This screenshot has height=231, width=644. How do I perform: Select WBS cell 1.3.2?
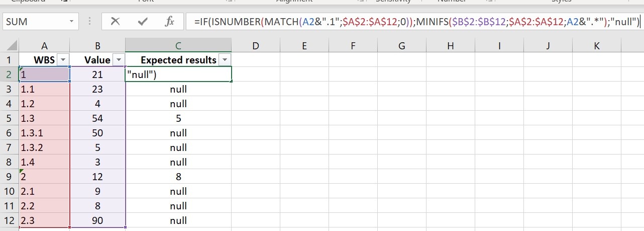tap(44, 147)
